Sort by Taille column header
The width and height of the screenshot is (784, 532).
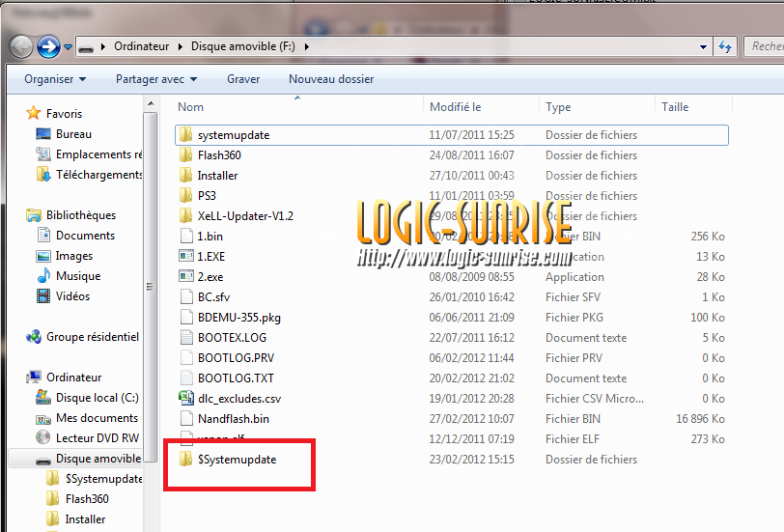(675, 107)
